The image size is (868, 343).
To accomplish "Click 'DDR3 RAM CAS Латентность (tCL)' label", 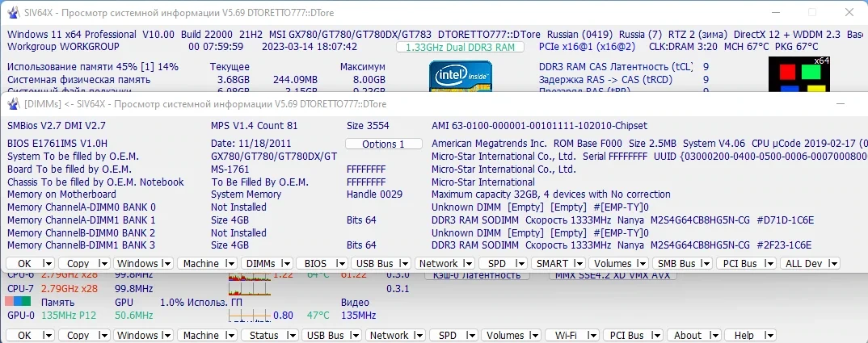I will pyautogui.click(x=616, y=67).
